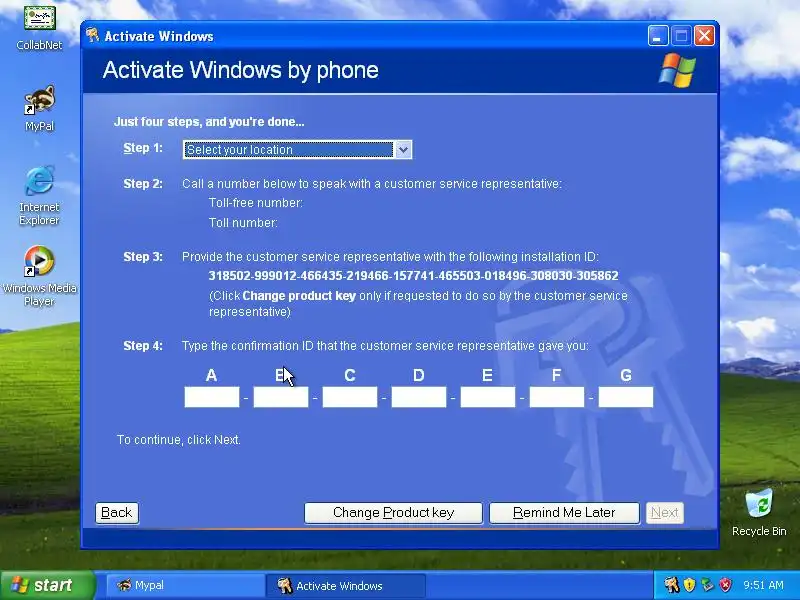The height and width of the screenshot is (600, 800).
Task: Click the safely remove hardware tray icon
Action: tap(707, 585)
